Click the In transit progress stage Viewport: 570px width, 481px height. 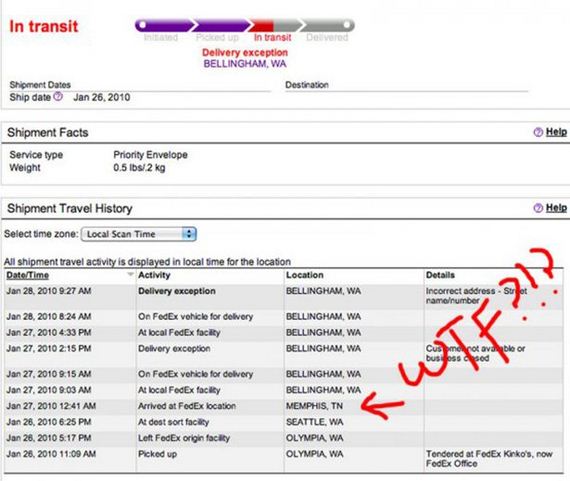(x=273, y=37)
